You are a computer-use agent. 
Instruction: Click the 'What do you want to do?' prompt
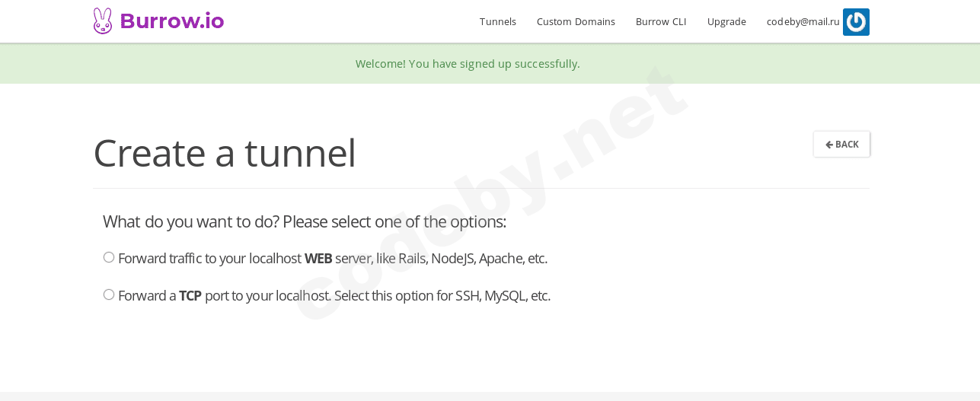pyautogui.click(x=191, y=222)
